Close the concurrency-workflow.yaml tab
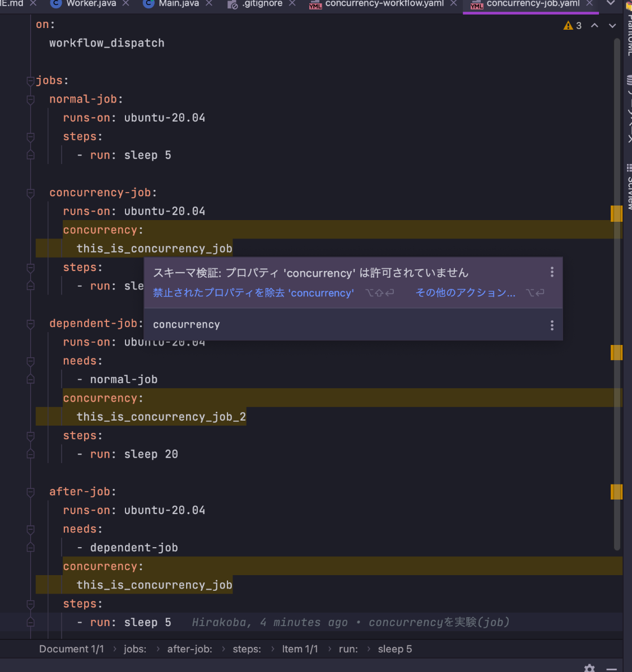This screenshot has width=632, height=672. click(453, 3)
